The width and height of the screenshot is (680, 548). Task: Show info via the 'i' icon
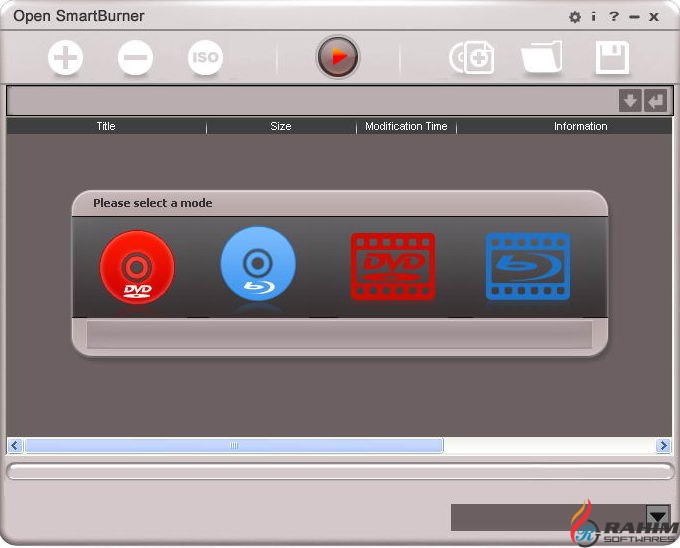(x=593, y=16)
